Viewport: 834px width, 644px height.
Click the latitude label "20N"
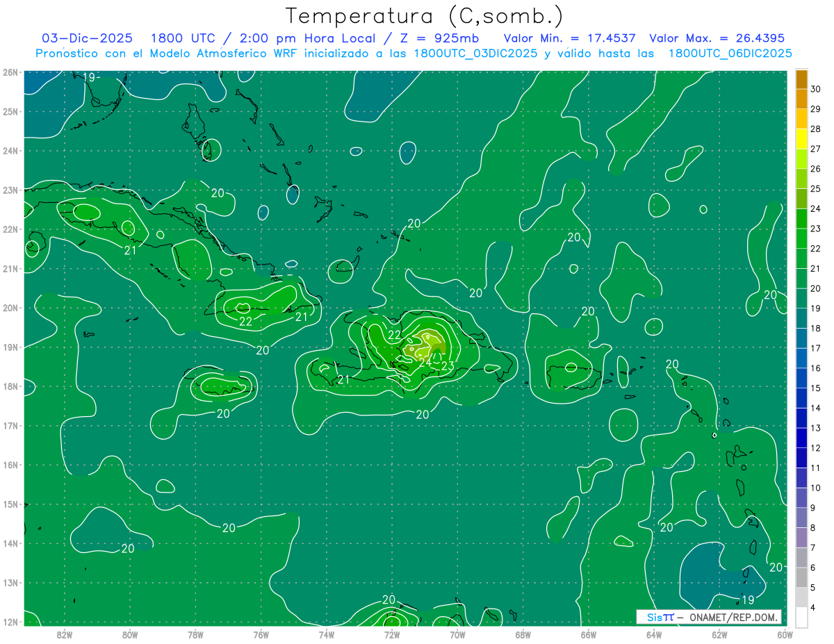click(10, 308)
